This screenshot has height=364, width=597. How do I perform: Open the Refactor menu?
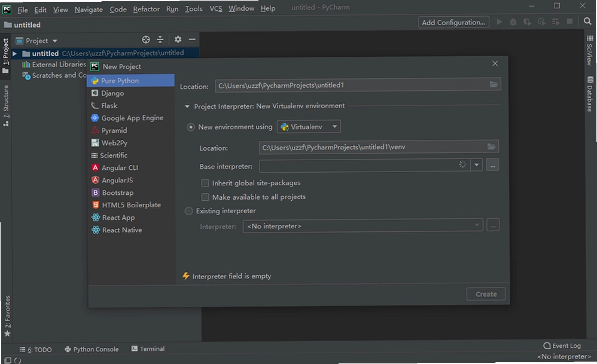(x=146, y=9)
